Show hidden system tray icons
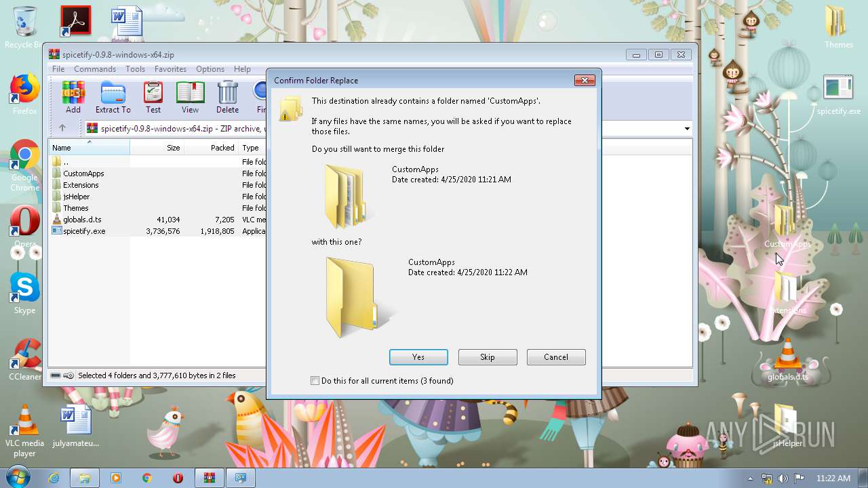Viewport: 868px width, 488px height. (x=750, y=479)
